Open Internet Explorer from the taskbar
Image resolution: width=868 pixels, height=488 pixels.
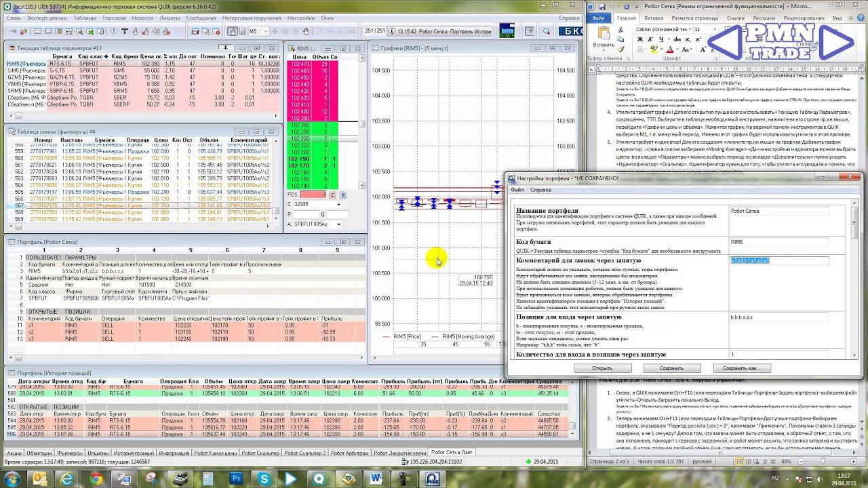[66, 479]
